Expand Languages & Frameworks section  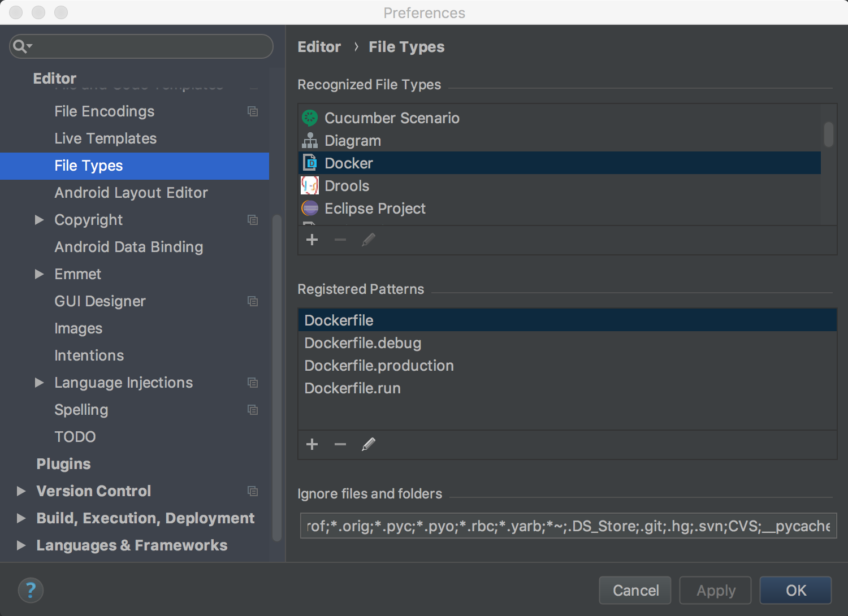[x=21, y=545]
